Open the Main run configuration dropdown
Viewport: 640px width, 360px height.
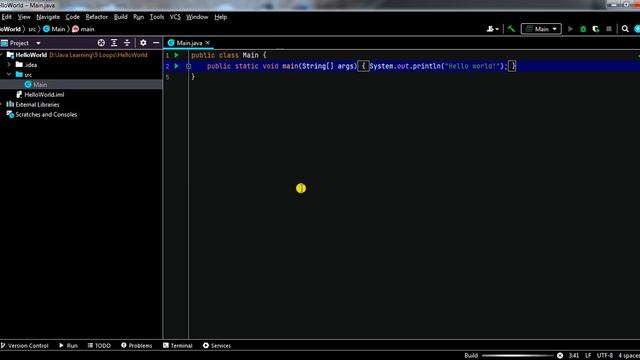pos(541,29)
